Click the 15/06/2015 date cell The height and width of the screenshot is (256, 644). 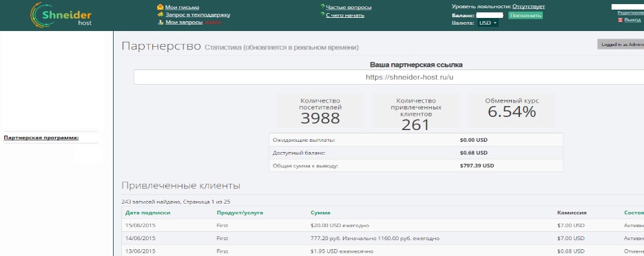click(x=141, y=225)
